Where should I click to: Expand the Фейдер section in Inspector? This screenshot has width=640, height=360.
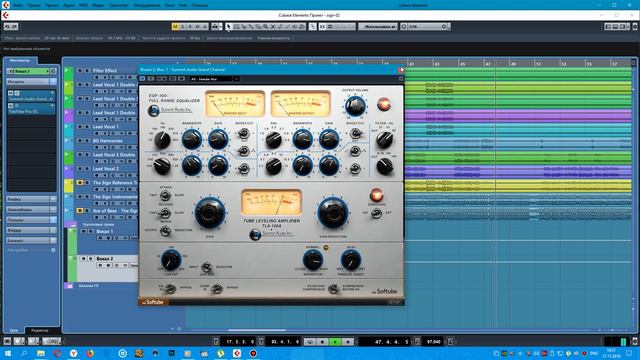(x=31, y=230)
